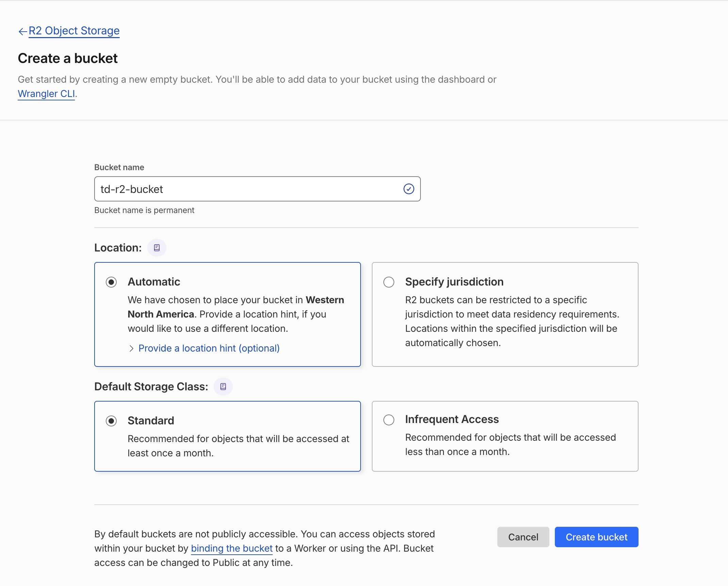The width and height of the screenshot is (728, 586).
Task: Click the Infrequent Access card description
Action: click(510, 444)
